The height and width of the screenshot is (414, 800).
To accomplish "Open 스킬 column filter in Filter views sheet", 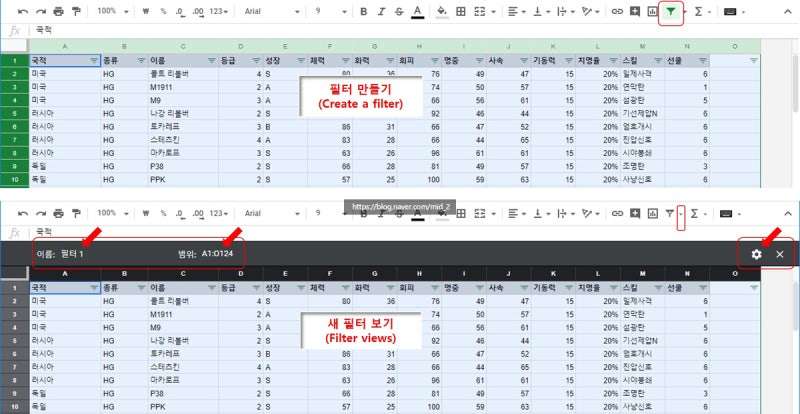I will 658,288.
